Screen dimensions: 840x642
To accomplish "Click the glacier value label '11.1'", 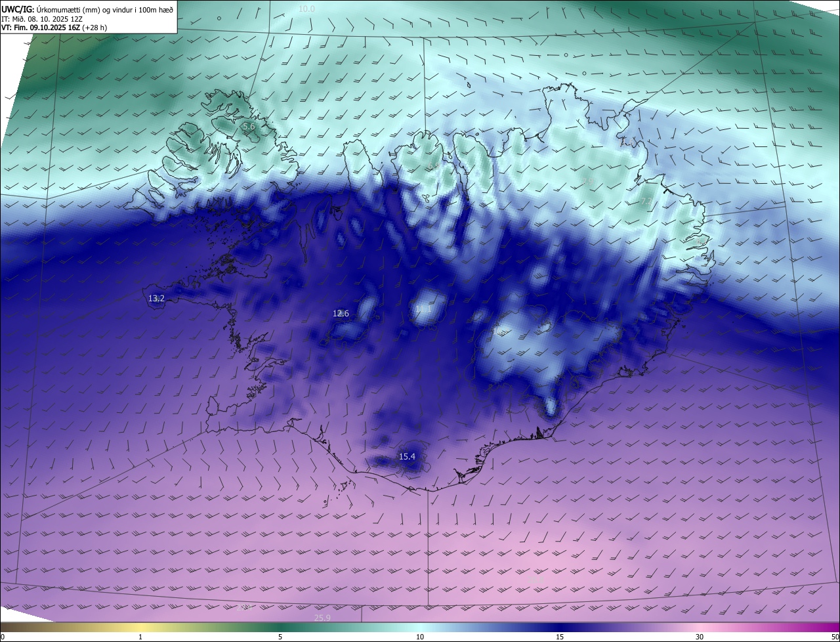I will pyautogui.click(x=424, y=309).
